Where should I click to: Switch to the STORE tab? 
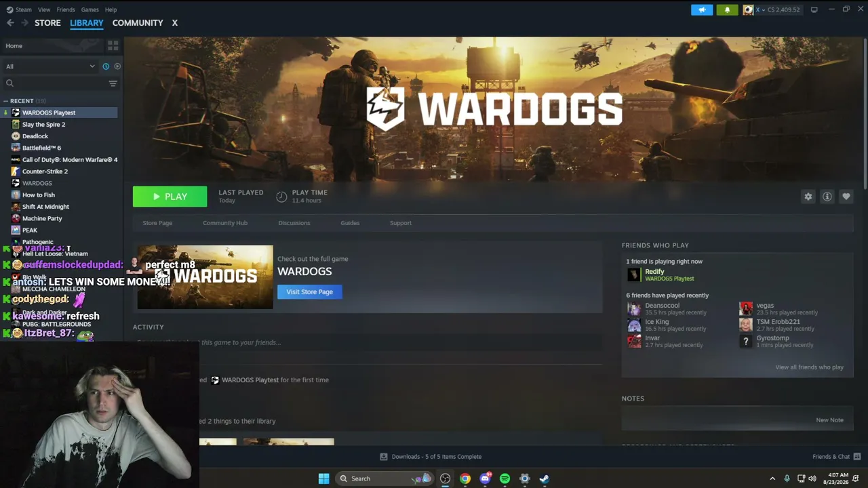click(x=47, y=23)
